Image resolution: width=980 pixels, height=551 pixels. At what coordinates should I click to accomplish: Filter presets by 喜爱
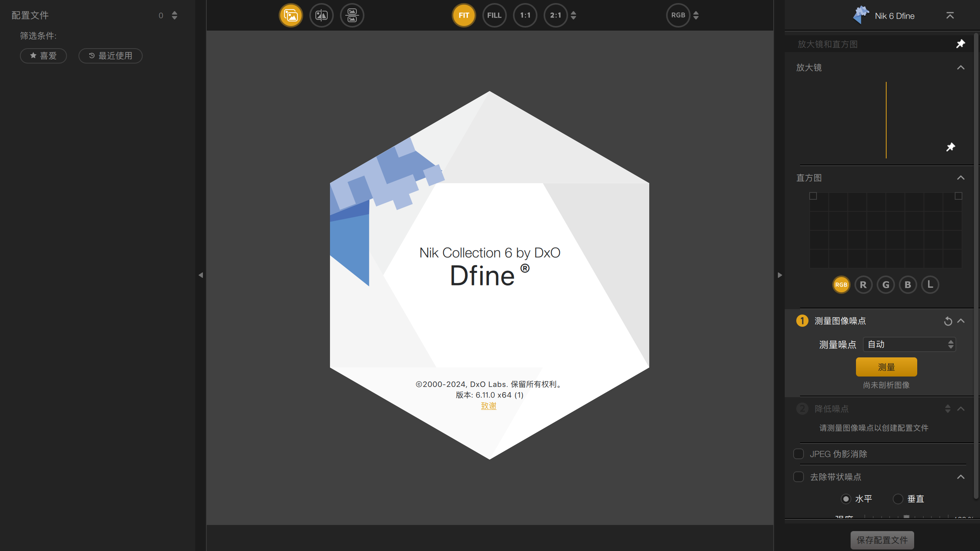coord(43,56)
